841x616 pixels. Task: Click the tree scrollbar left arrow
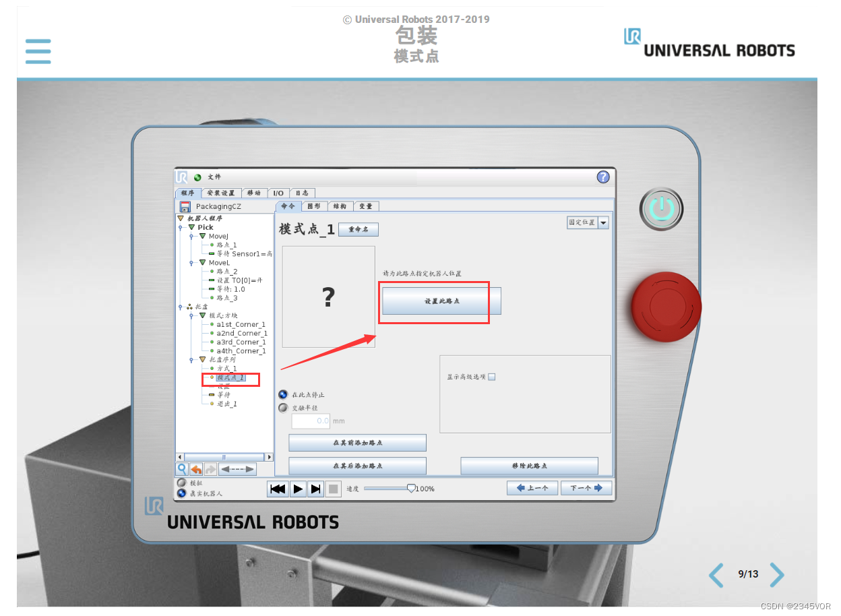179,458
